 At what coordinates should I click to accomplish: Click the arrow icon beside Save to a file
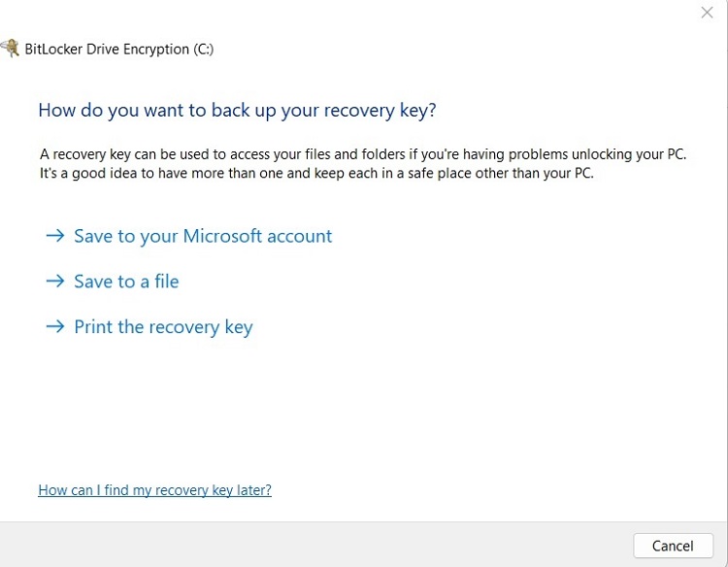tap(55, 282)
